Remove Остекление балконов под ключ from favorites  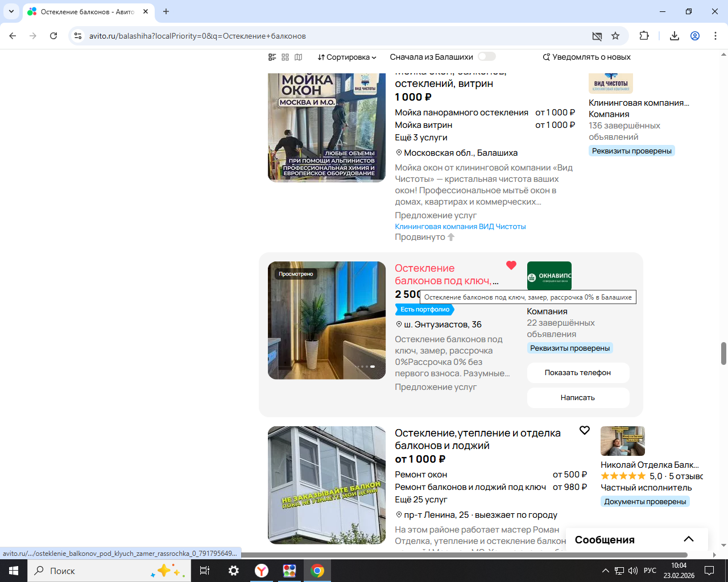click(511, 265)
